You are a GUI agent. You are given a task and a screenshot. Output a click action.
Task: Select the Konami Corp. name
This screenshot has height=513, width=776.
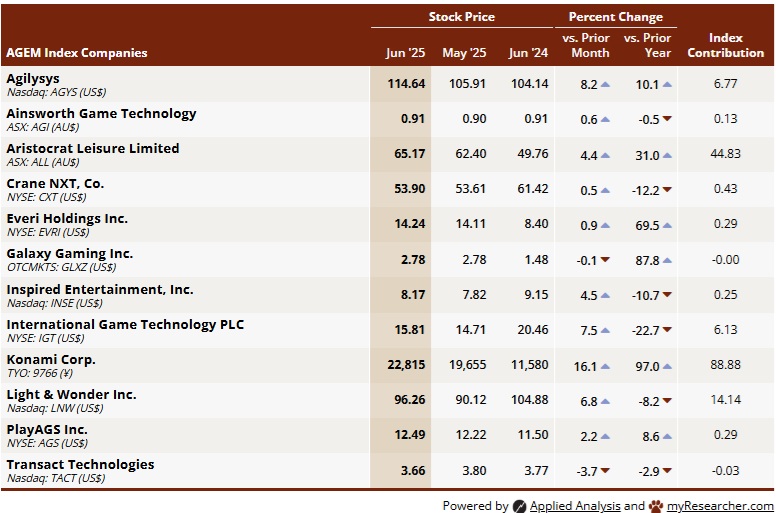pyautogui.click(x=51, y=360)
